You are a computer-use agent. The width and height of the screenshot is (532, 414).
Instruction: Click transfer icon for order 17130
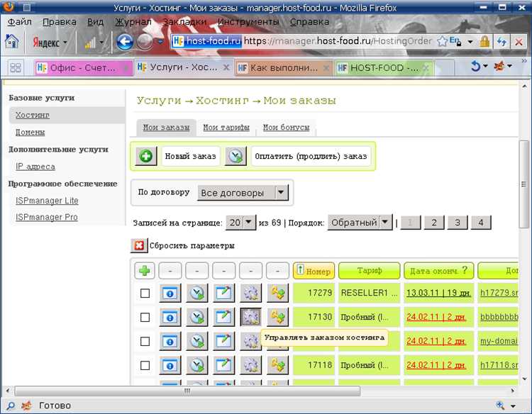click(277, 317)
